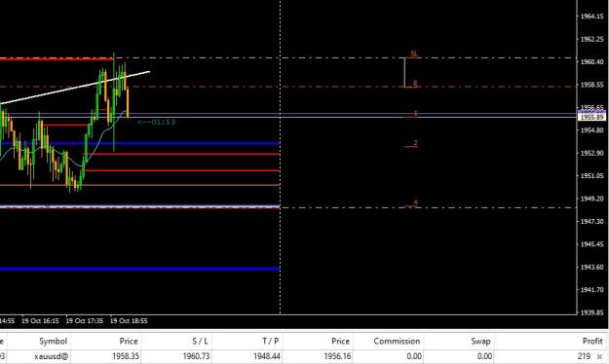Click the 1964.15 price axis label
The width and height of the screenshot is (609, 364).
591,17
